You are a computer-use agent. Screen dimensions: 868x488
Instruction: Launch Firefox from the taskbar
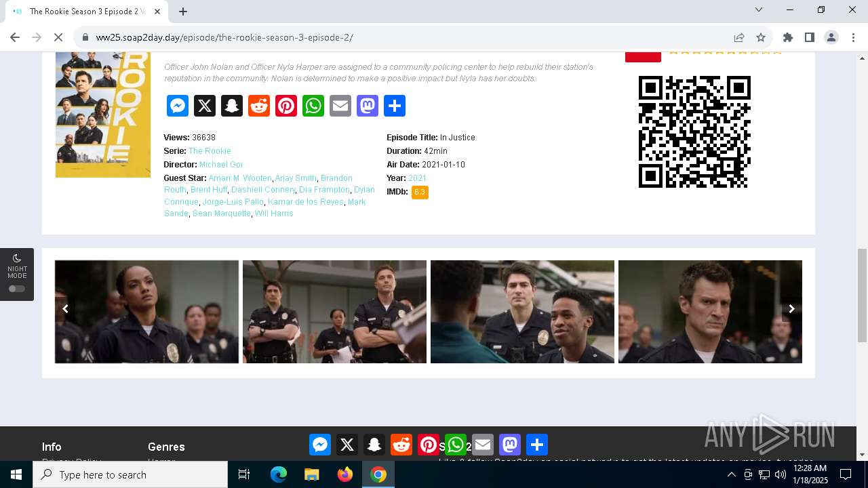345,474
